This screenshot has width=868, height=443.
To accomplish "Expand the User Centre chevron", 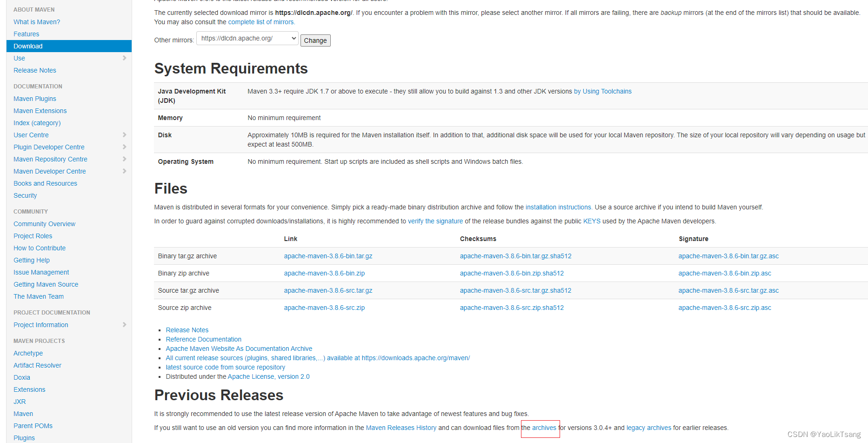I will pyautogui.click(x=124, y=135).
